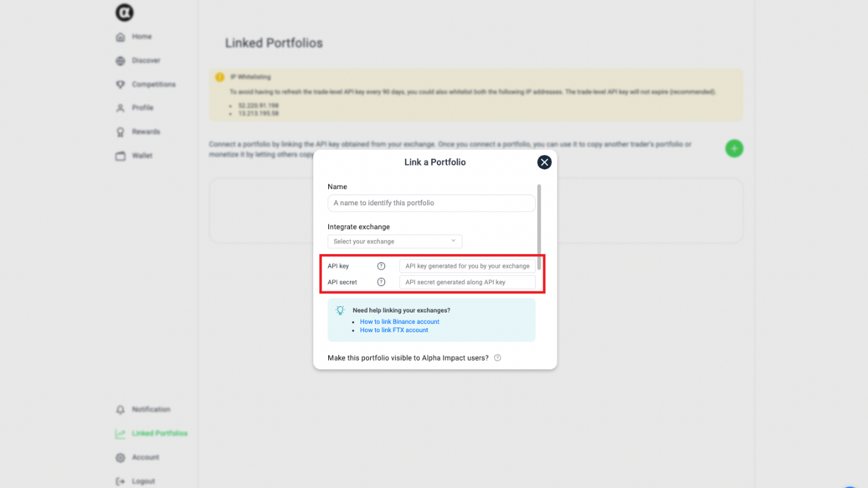This screenshot has height=488, width=868.
Task: Click the Alpha Impact logo icon
Action: coord(124,12)
